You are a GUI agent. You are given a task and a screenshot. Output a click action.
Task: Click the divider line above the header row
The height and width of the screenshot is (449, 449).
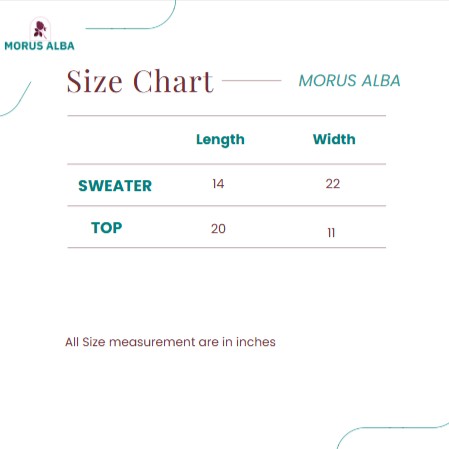coord(227,116)
